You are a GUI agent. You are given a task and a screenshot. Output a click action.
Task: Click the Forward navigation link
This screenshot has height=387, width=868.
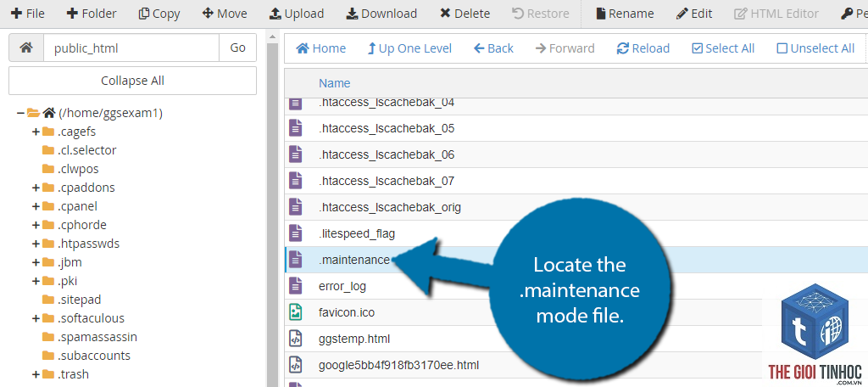(565, 48)
